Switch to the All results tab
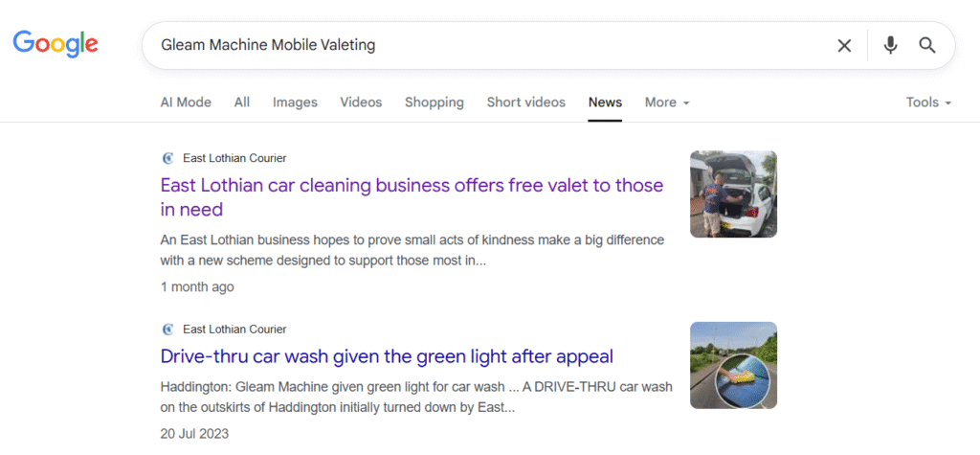This screenshot has height=455, width=980. point(242,102)
